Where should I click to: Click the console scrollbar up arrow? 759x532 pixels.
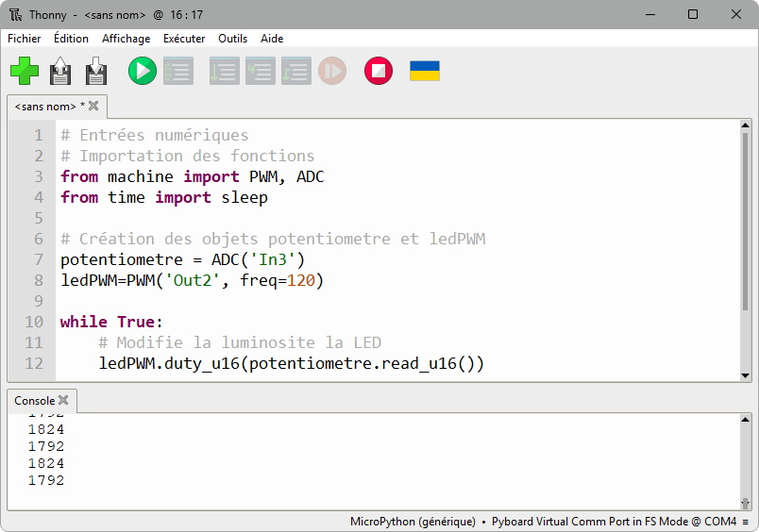coord(745,420)
